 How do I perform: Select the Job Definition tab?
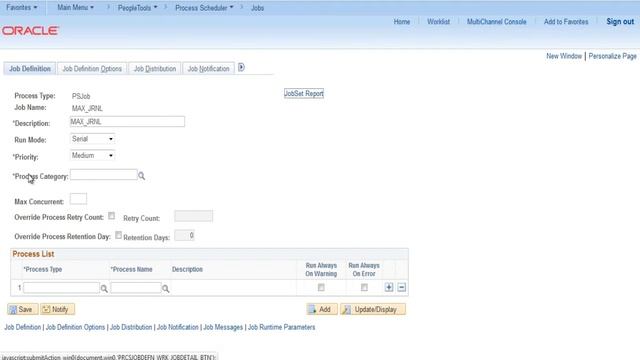tap(30, 69)
